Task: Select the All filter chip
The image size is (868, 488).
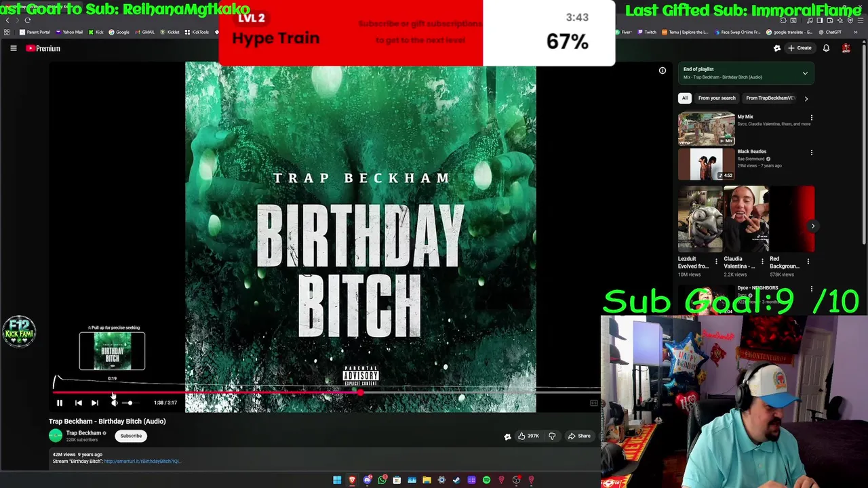Action: click(685, 98)
